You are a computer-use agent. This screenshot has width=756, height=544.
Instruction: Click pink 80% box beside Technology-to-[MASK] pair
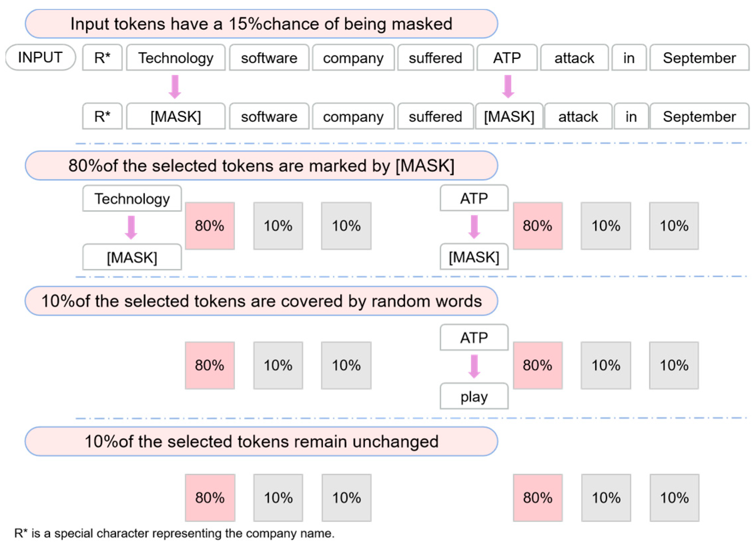210,226
